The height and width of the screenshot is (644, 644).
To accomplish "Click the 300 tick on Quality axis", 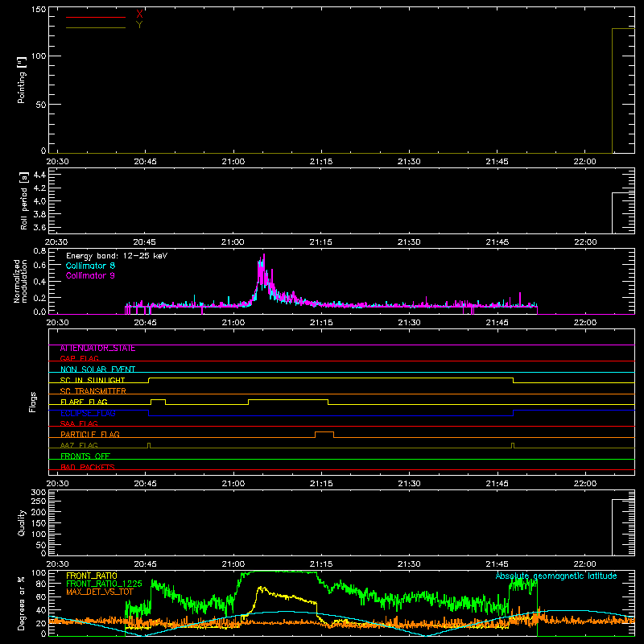I will click(x=39, y=493).
